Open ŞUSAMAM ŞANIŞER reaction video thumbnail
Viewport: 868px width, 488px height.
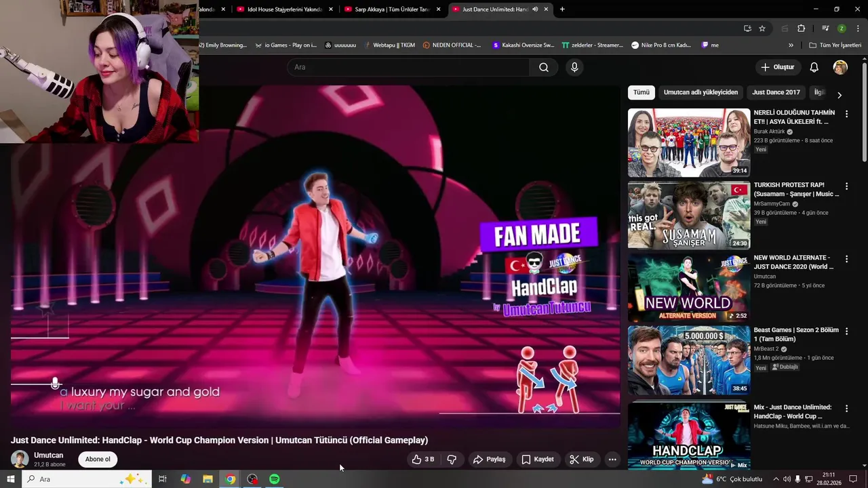(x=689, y=216)
